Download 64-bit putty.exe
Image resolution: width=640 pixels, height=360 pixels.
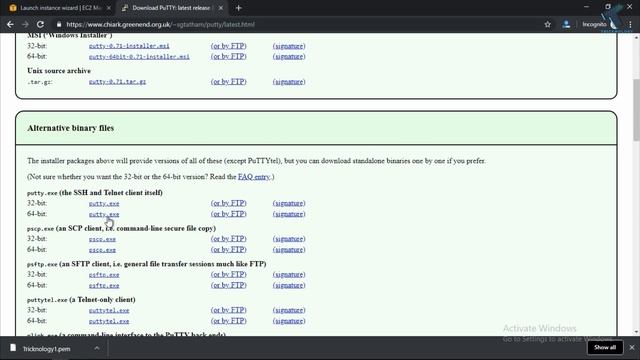tap(104, 214)
